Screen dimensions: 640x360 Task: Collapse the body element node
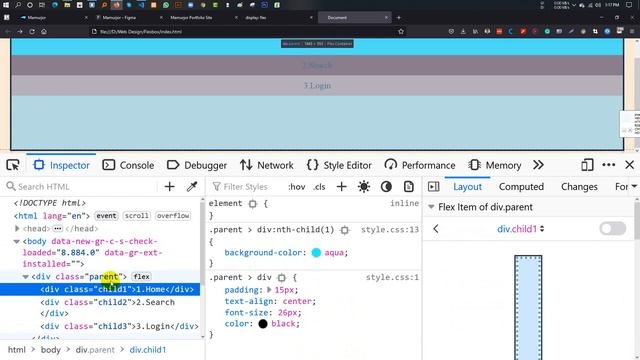[16, 241]
